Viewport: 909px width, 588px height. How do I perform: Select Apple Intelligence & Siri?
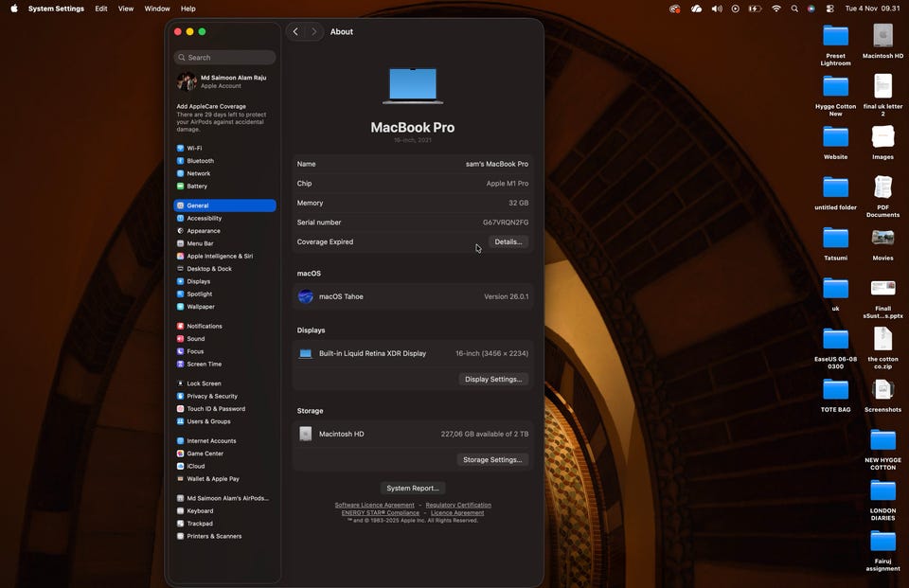[219, 257]
